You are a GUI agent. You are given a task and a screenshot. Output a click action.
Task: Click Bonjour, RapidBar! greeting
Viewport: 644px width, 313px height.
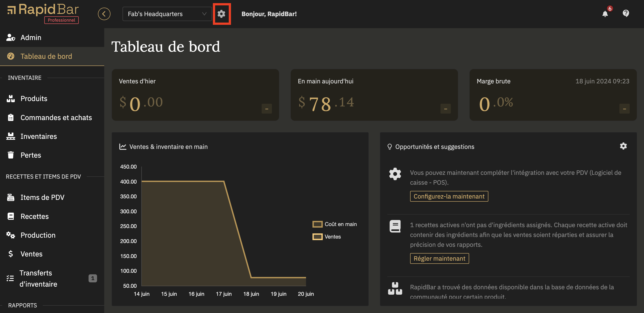coord(269,14)
